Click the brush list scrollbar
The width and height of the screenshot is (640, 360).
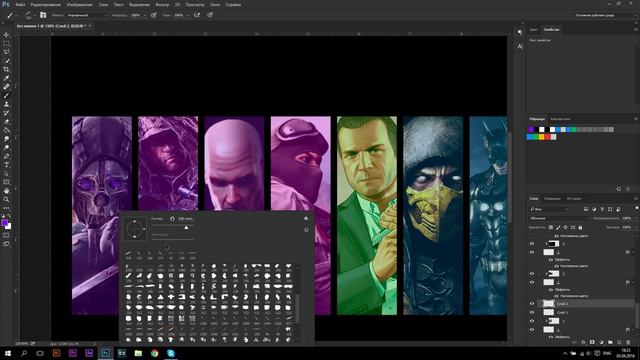click(x=297, y=310)
